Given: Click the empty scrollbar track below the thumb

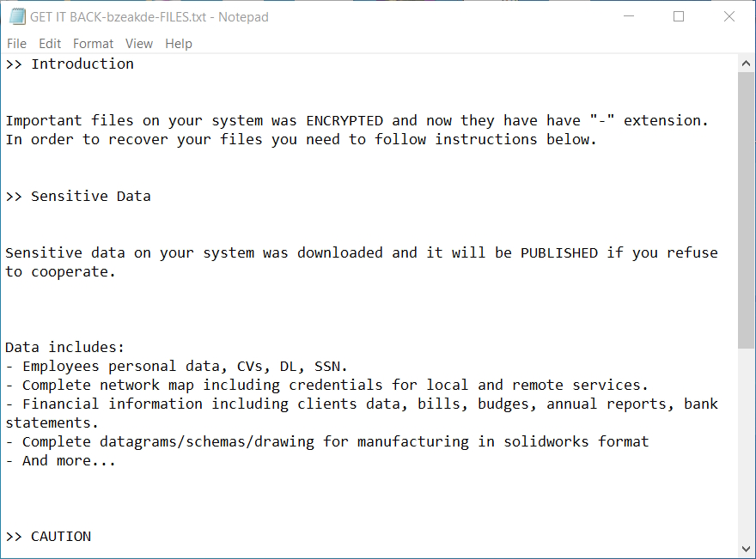Looking at the screenshot, I should click(747, 447).
